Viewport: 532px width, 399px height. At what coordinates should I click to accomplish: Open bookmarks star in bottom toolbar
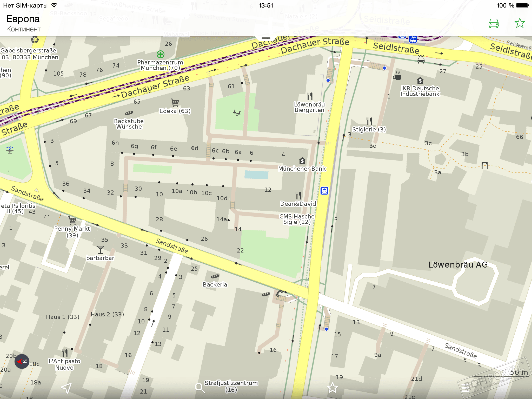pyautogui.click(x=332, y=388)
